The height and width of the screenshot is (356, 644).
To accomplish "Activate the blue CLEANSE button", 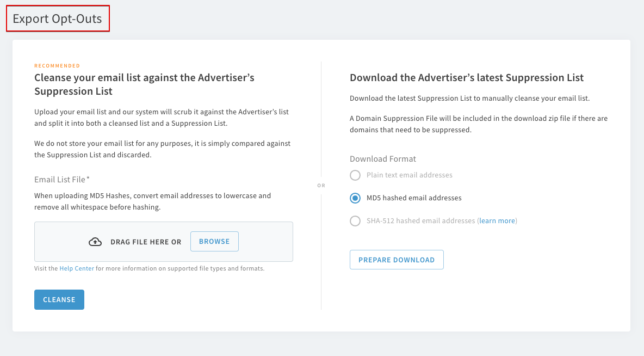I will pos(59,299).
